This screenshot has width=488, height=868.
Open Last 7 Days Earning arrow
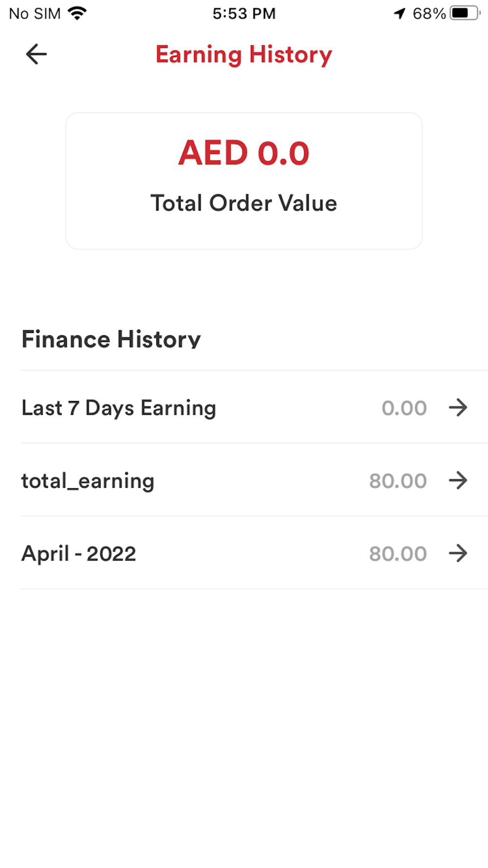coord(458,408)
